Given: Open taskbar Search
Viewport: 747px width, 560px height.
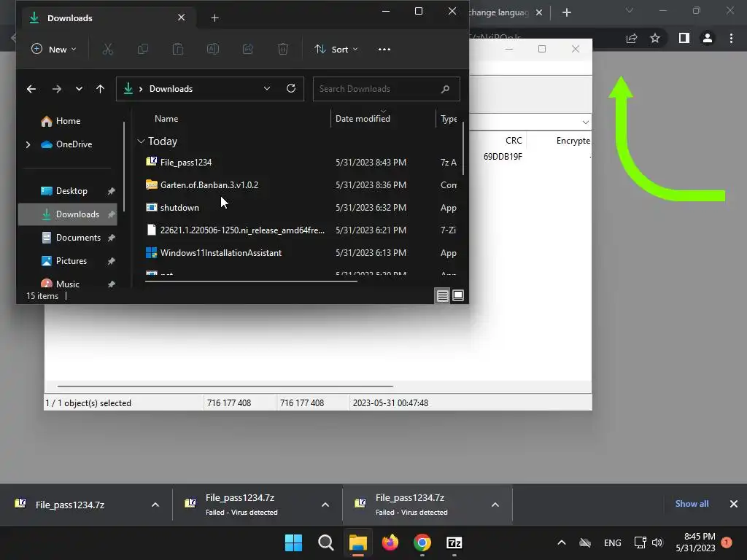Looking at the screenshot, I should 326,542.
